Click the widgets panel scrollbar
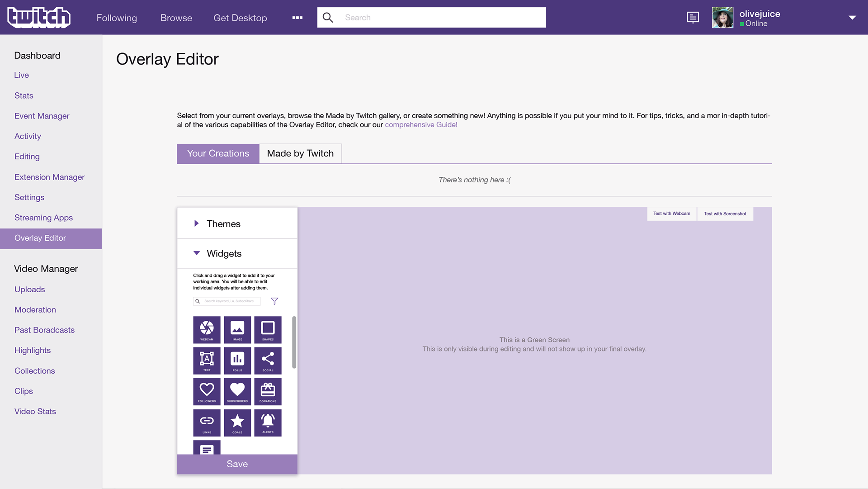This screenshot has width=868, height=489. [x=294, y=342]
